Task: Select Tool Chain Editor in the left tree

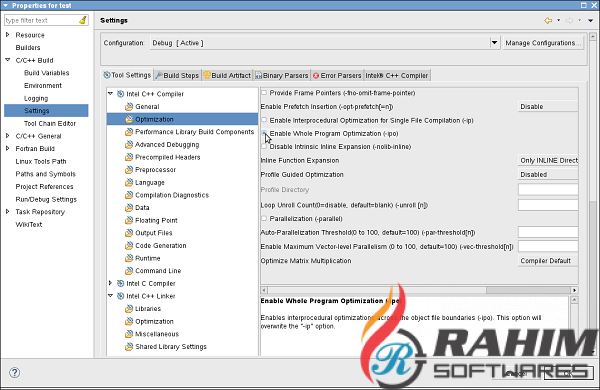Action: [x=50, y=123]
